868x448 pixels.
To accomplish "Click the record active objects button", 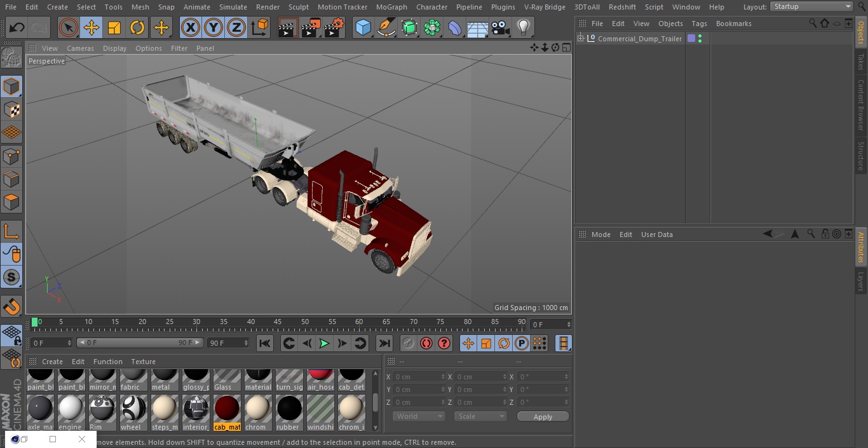I will click(408, 343).
